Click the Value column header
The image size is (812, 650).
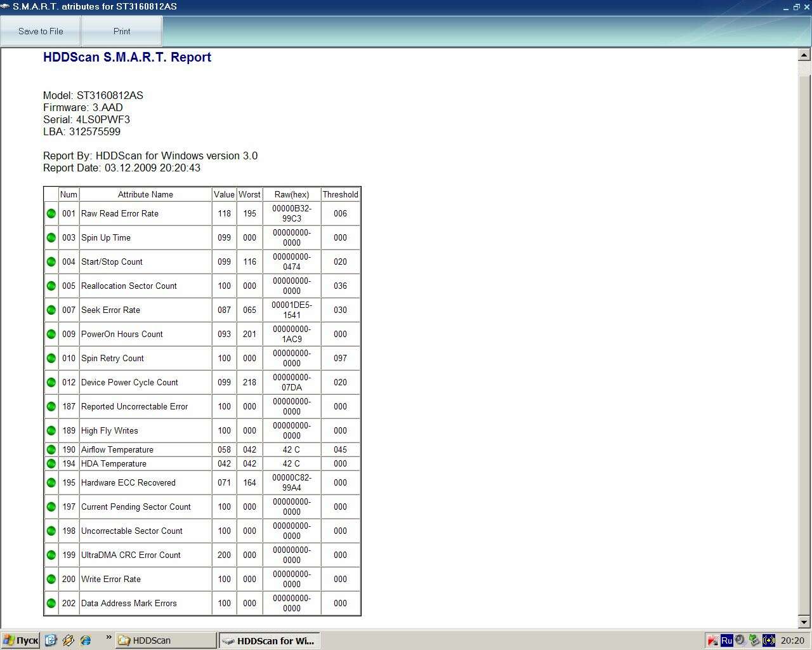point(224,194)
